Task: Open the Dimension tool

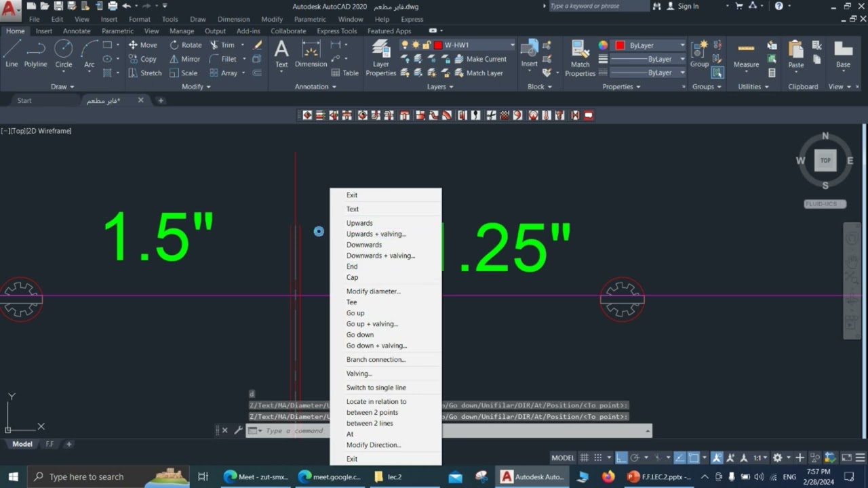Action: coord(311,54)
